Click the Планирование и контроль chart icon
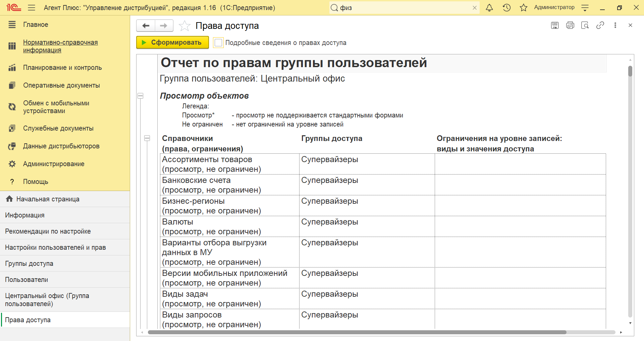 [x=12, y=67]
